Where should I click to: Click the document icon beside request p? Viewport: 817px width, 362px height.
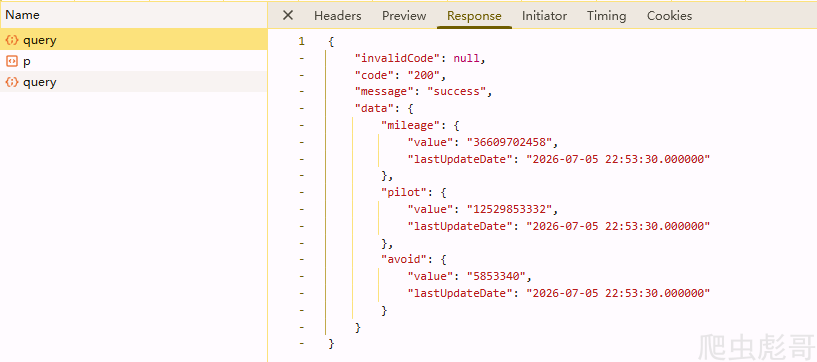(x=11, y=61)
